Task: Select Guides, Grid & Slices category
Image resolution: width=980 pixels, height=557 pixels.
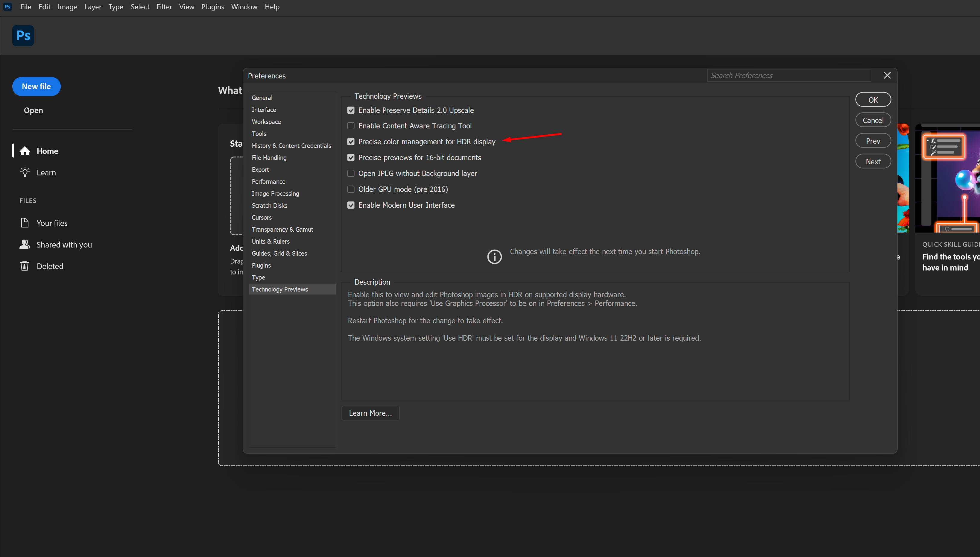Action: 292,253
